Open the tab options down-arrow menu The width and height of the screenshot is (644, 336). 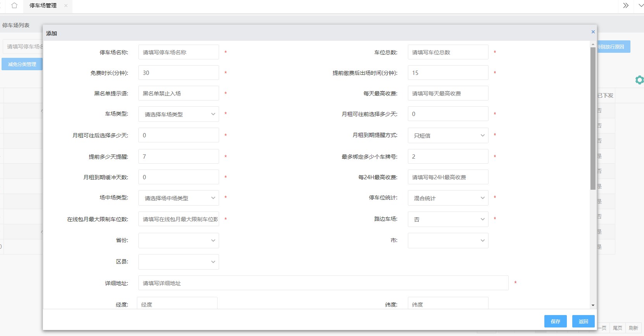(x=641, y=5)
